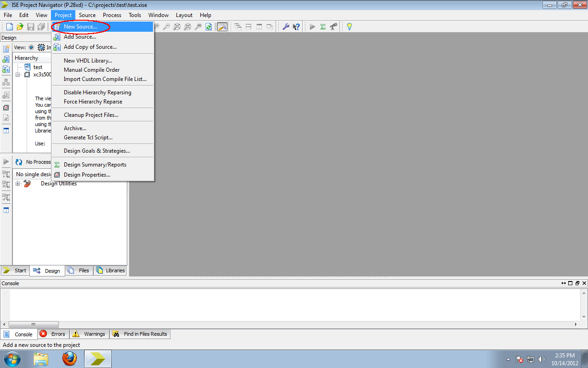This screenshot has height=368, width=588.
Task: Click the New Source icon in the Design sidebar
Action: pyautogui.click(x=6, y=48)
